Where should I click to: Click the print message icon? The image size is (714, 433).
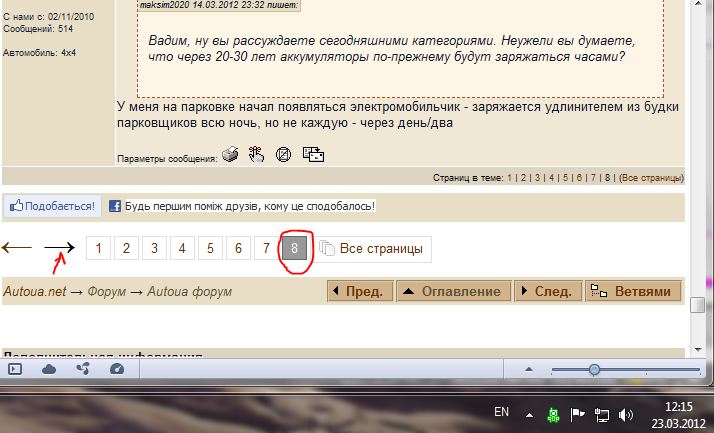[x=230, y=155]
